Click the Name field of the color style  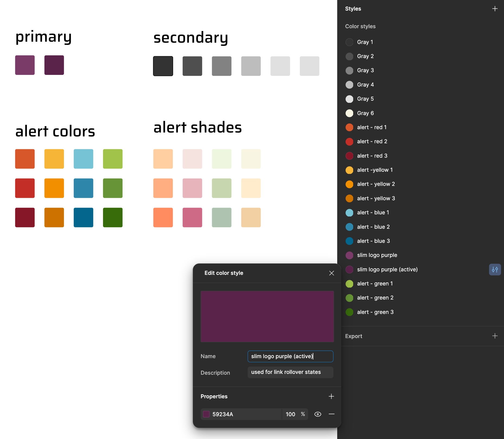(290, 356)
